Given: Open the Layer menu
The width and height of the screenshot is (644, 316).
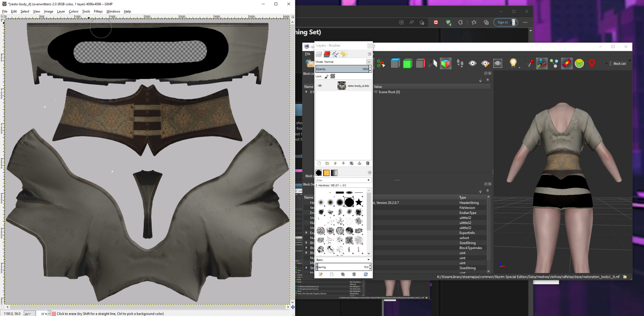Looking at the screenshot, I should (x=61, y=11).
